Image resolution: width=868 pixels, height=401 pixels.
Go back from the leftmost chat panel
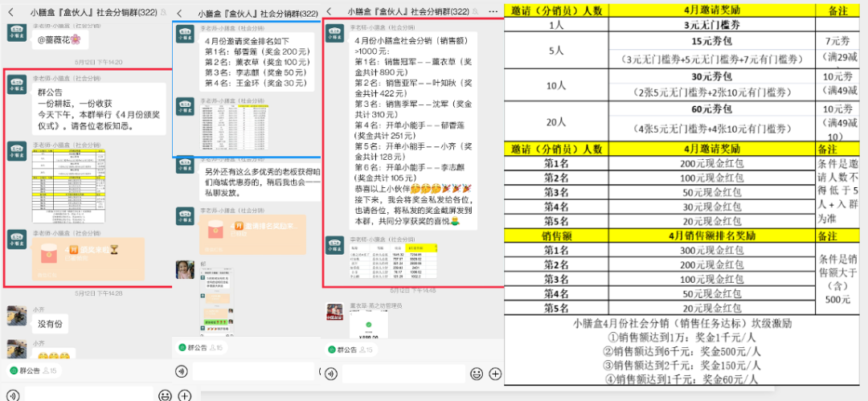pos(11,10)
